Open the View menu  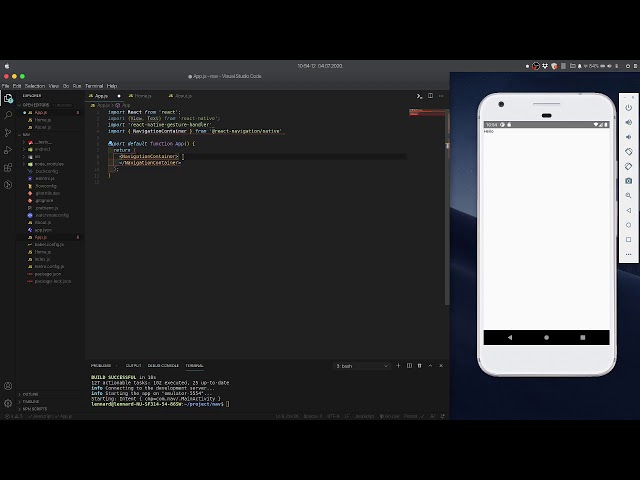click(54, 86)
